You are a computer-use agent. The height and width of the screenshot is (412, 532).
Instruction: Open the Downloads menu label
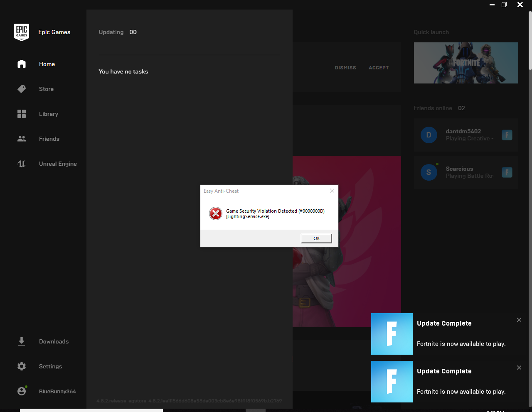54,341
